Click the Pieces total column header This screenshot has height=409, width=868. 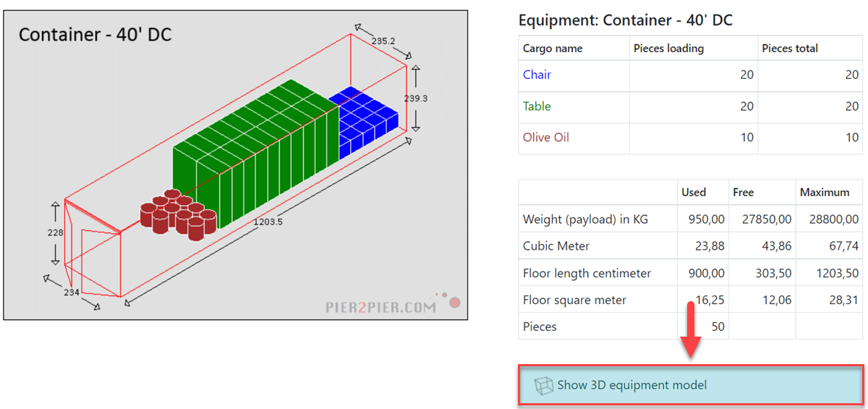pyautogui.click(x=790, y=49)
